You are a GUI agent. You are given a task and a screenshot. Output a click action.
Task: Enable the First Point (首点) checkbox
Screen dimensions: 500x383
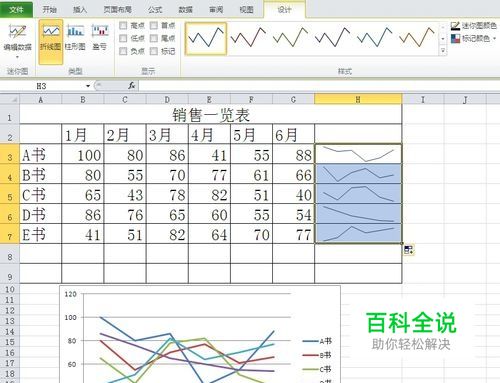pos(154,25)
